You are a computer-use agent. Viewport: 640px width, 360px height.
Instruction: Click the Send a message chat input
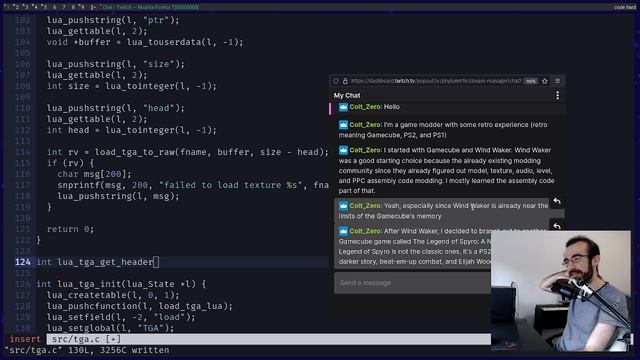413,283
